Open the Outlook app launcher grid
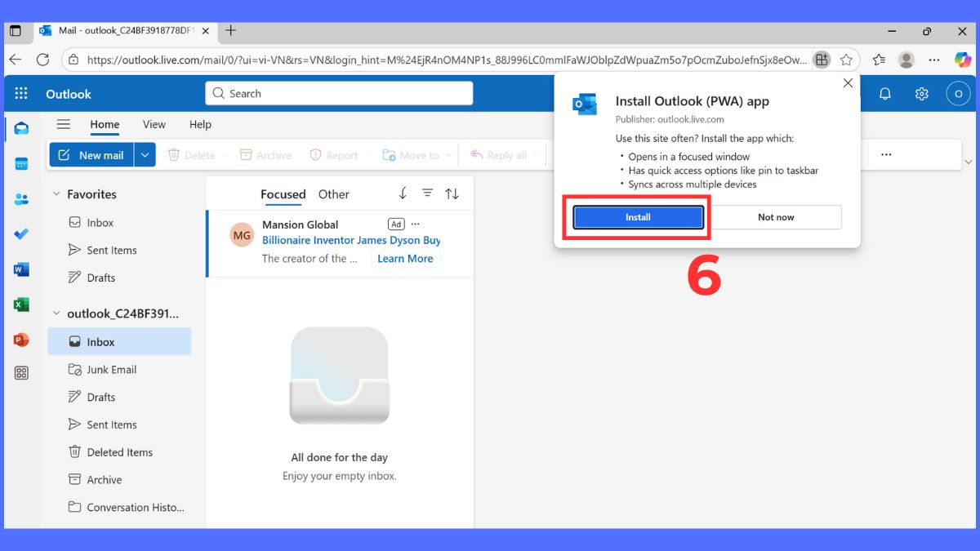The height and width of the screenshot is (551, 980). click(x=21, y=94)
